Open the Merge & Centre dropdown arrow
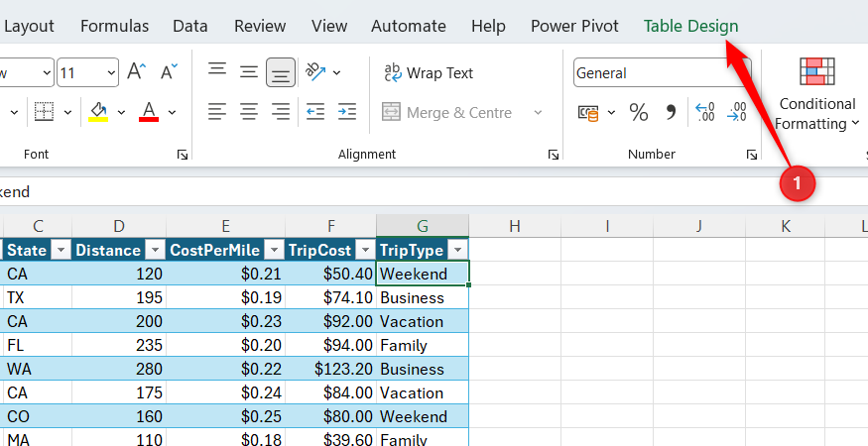 click(x=538, y=113)
